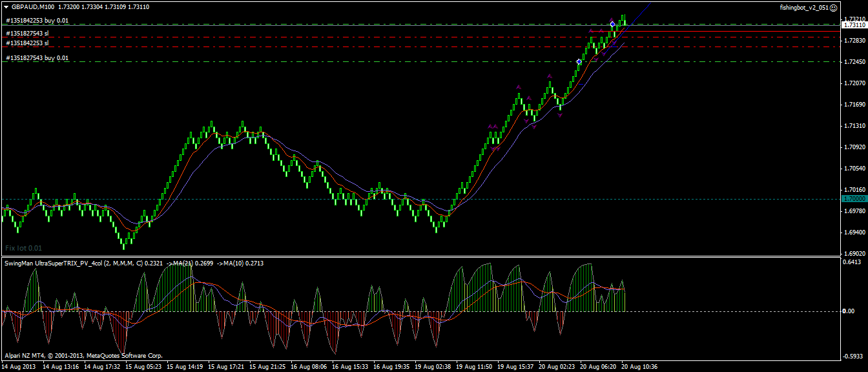Click the 16 Aug 08:06 time axis label
The height and width of the screenshot is (372, 868).
[x=309, y=366]
